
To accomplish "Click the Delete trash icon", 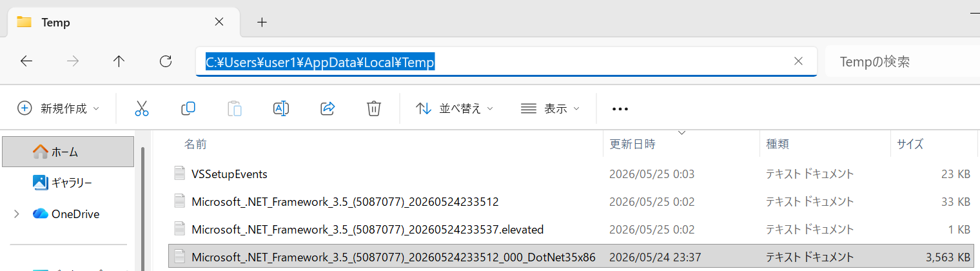I will [x=374, y=108].
